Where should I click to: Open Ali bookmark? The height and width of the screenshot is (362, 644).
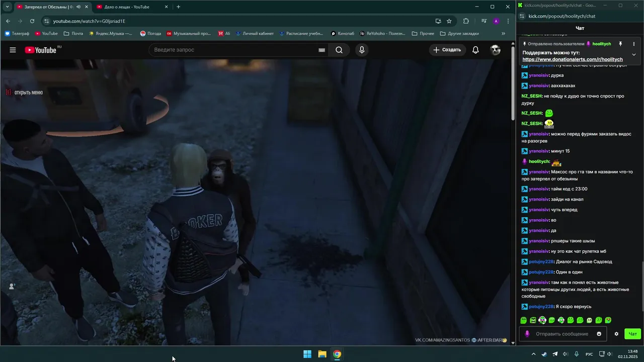click(x=224, y=34)
